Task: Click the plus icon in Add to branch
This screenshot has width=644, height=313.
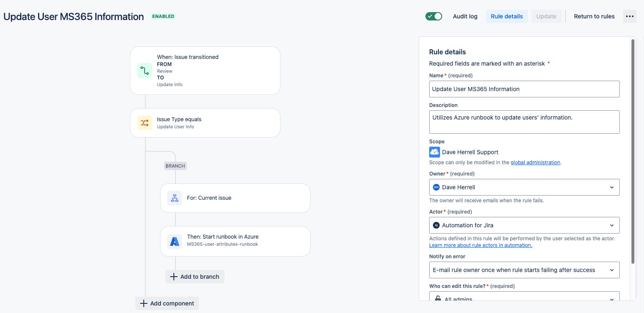Action: (174, 277)
